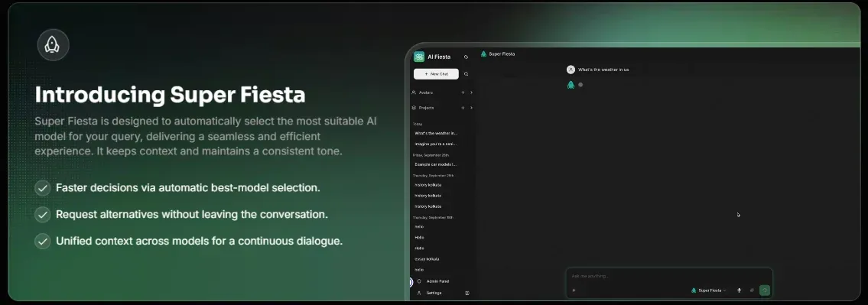This screenshot has width=868, height=305.
Task: Click checkmark beside "Request alternatives" line
Action: coord(43,214)
